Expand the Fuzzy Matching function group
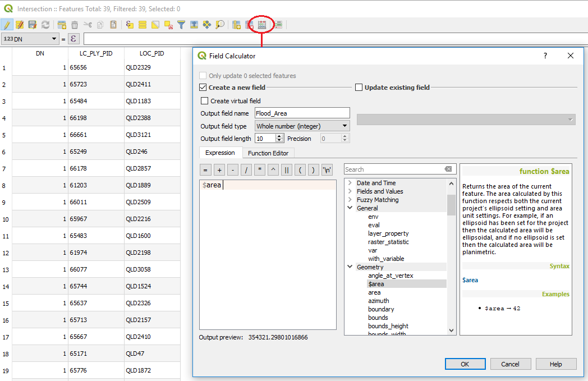The image size is (588, 381). [350, 200]
